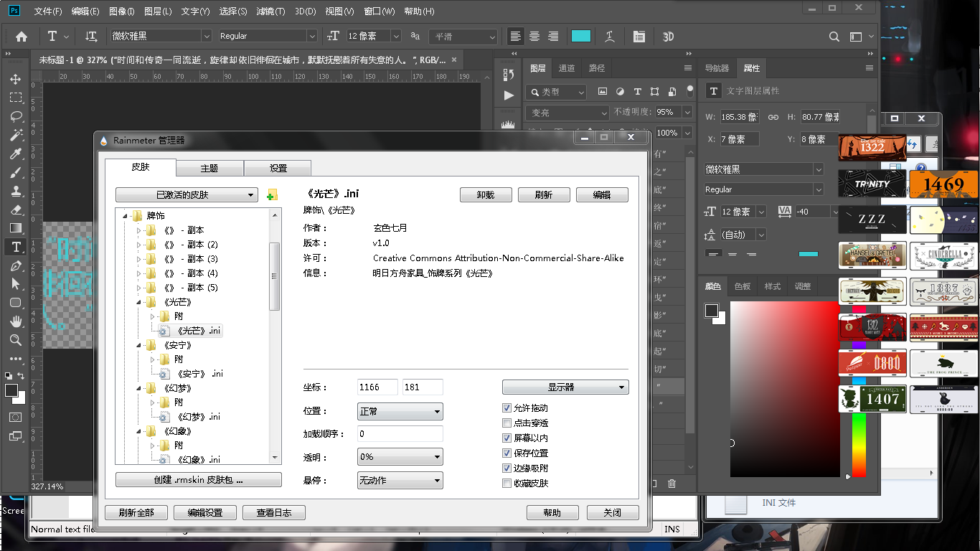Toggle link between width and height
The height and width of the screenshot is (551, 980).
click(773, 117)
